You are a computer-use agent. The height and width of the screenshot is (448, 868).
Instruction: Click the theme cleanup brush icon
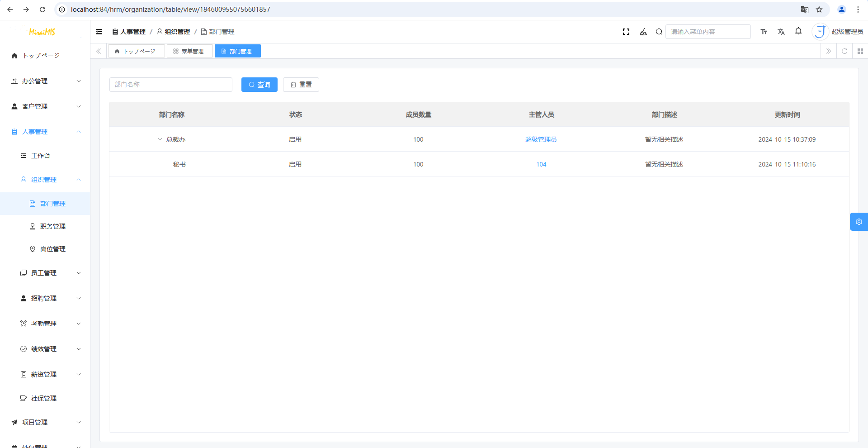pyautogui.click(x=643, y=32)
